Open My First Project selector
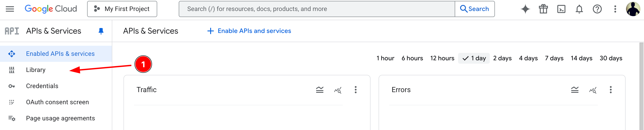 [x=122, y=9]
